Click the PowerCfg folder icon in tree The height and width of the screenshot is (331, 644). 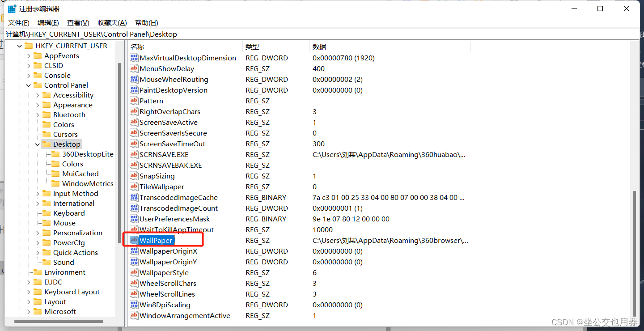47,242
